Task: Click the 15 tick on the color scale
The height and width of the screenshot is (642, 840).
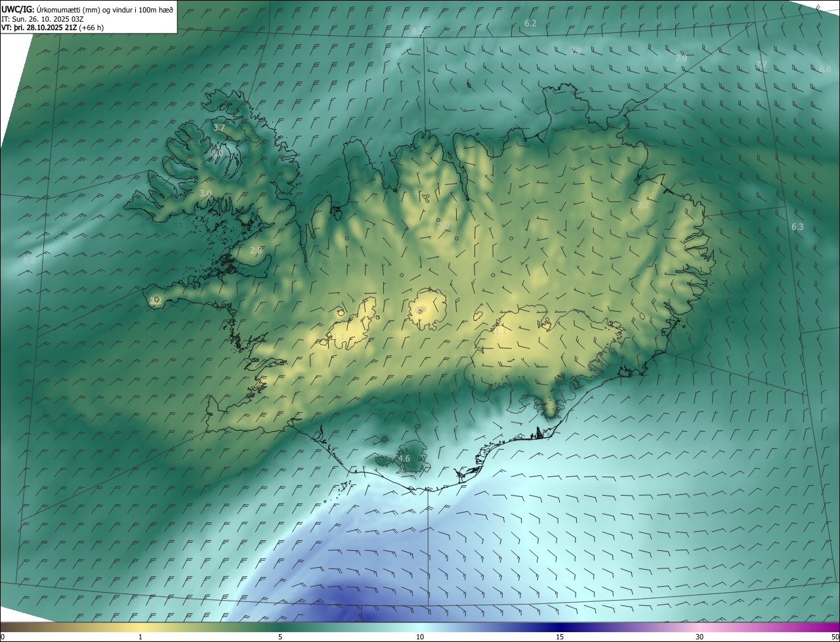Action: coord(560,637)
